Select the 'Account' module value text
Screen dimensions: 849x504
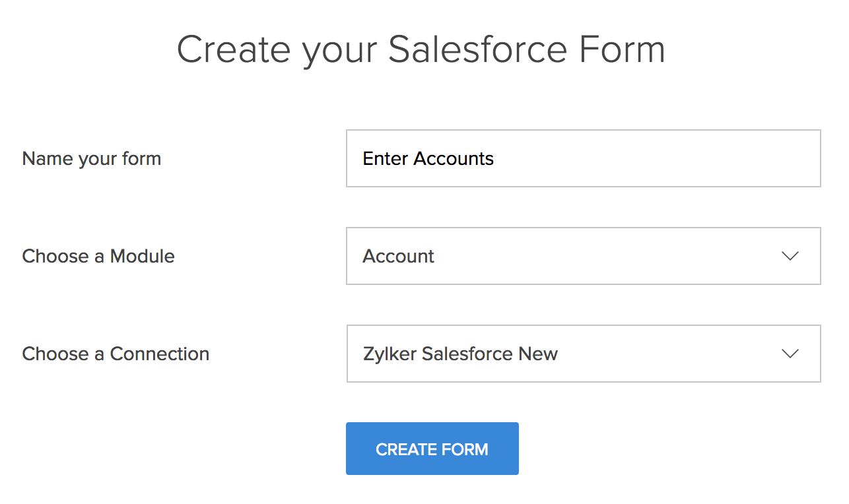click(x=398, y=256)
